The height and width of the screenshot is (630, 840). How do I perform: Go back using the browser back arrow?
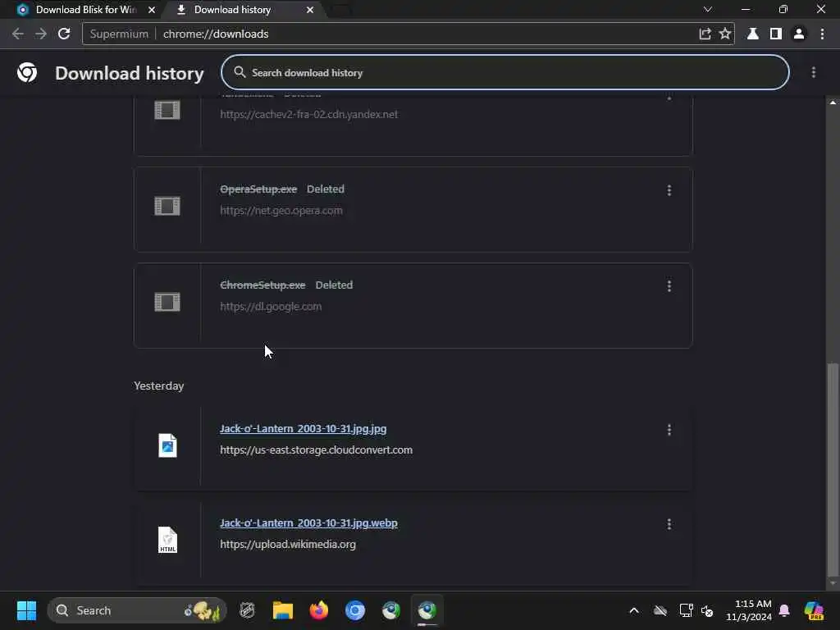click(18, 34)
